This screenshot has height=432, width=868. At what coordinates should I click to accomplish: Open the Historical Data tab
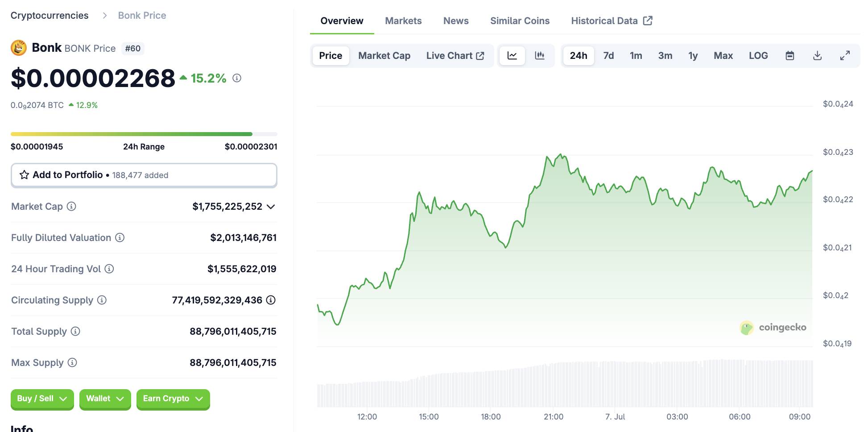(612, 21)
